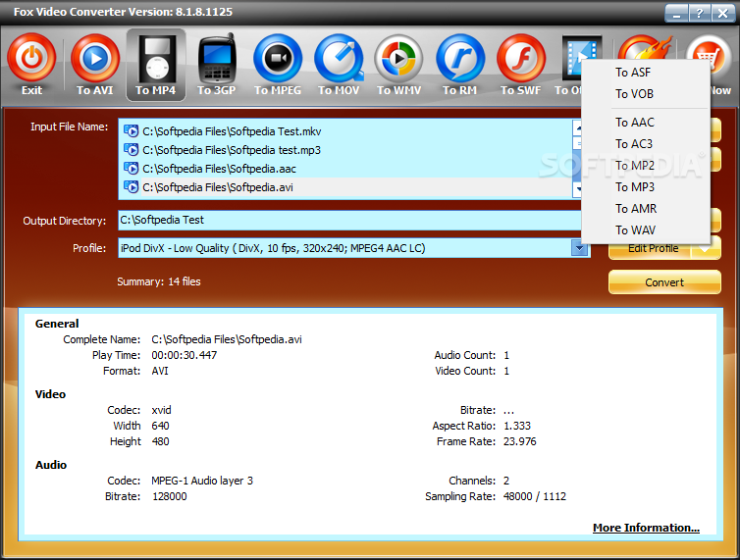Choose the To MP4 iPod icon
This screenshot has width=740, height=560.
click(x=156, y=59)
